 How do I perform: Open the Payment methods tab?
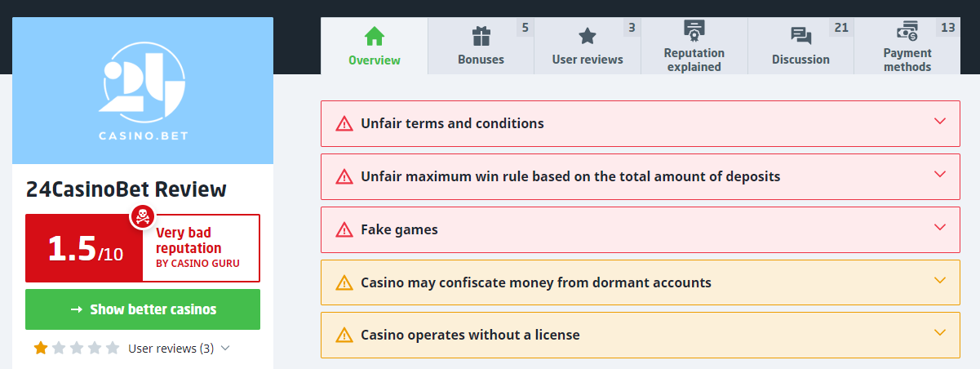click(x=907, y=46)
